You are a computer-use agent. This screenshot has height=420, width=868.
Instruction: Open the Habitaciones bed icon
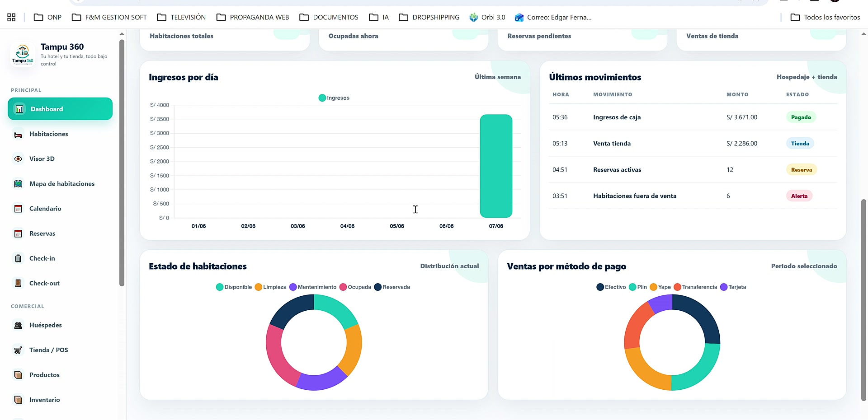tap(18, 135)
